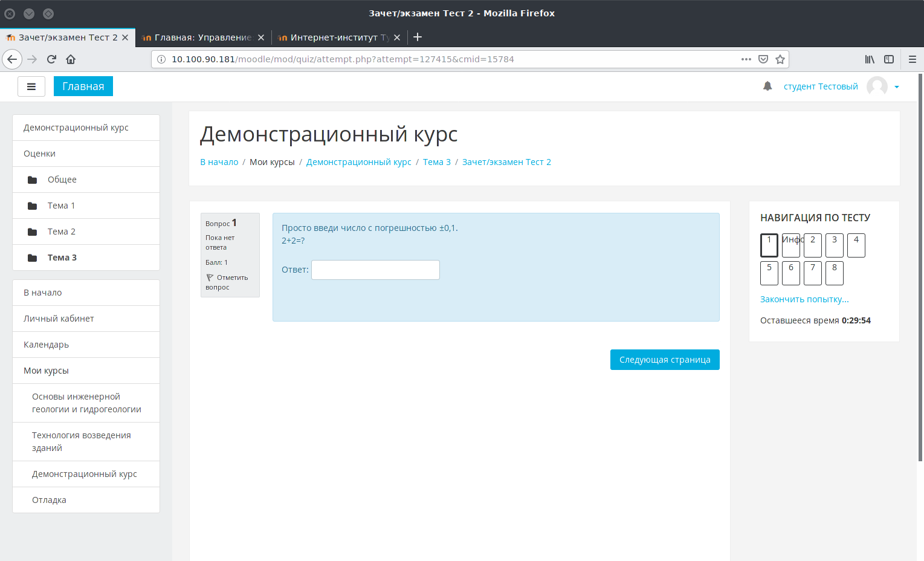
Task: Open Общее folder in sidebar
Action: click(86, 180)
